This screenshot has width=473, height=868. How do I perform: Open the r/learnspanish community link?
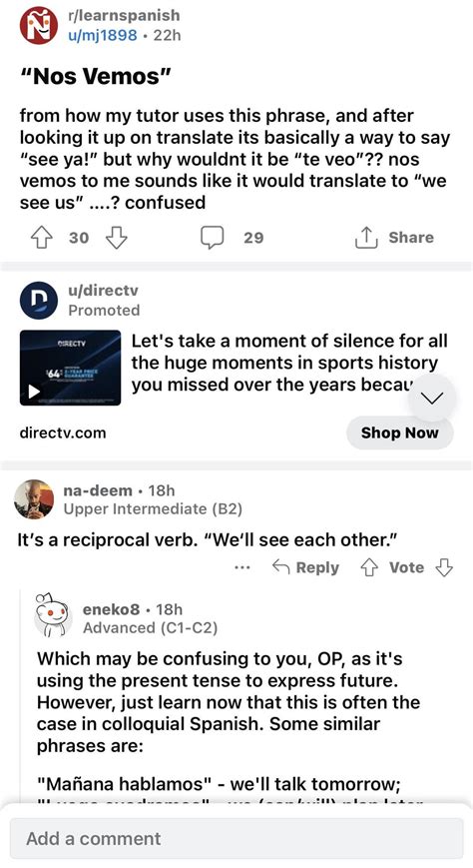click(124, 16)
